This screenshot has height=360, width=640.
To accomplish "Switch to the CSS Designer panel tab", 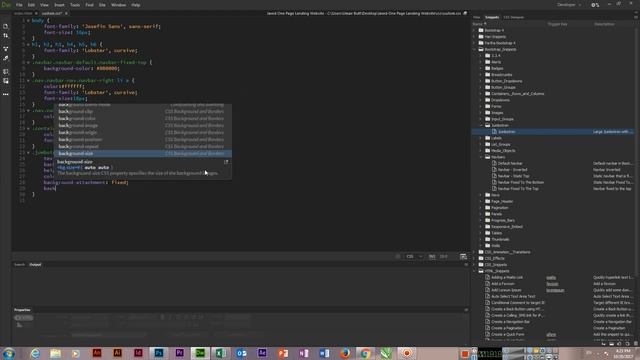I will [x=513, y=17].
